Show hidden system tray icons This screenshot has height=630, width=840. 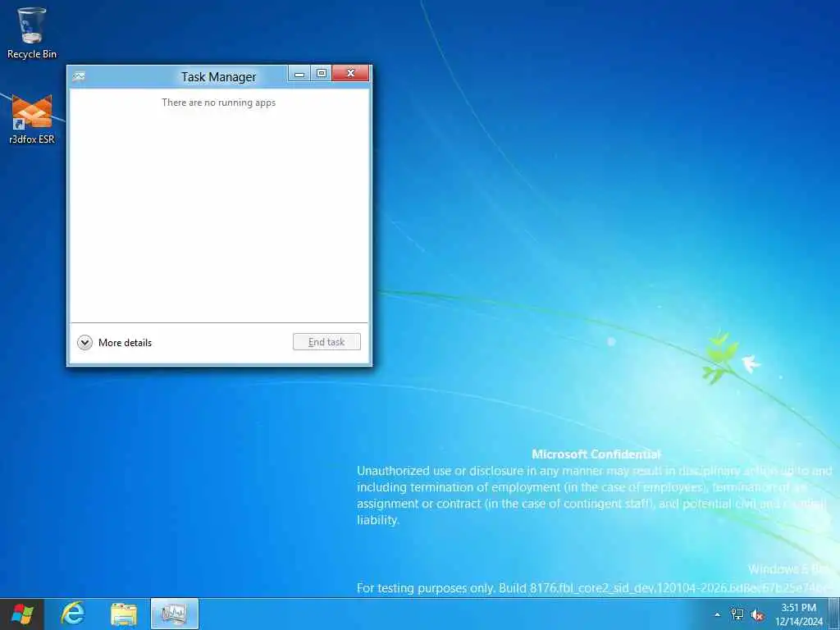717,614
